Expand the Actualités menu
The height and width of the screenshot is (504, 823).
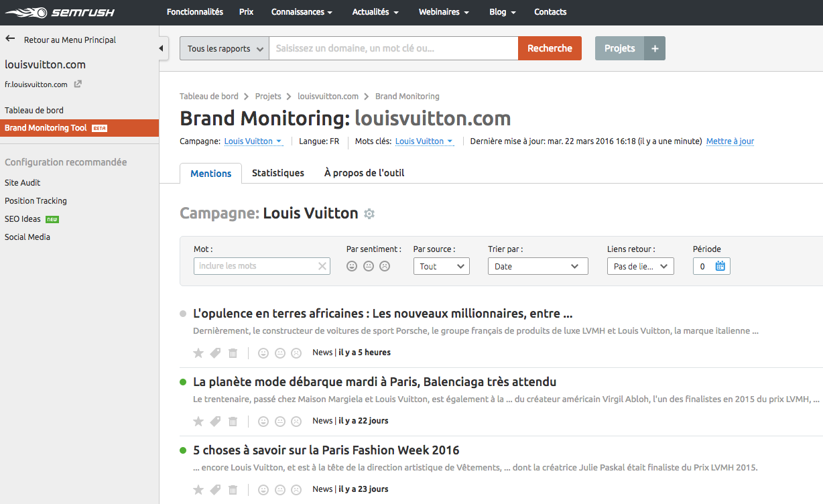point(375,12)
